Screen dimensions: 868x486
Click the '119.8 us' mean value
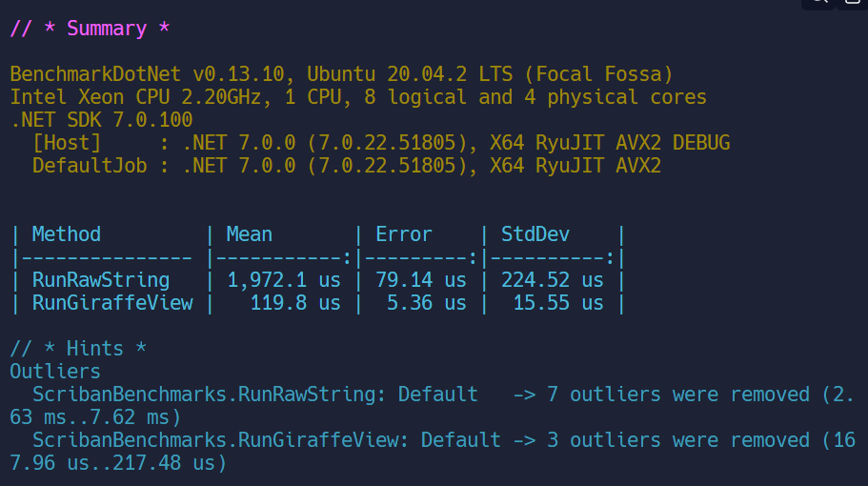pos(295,303)
